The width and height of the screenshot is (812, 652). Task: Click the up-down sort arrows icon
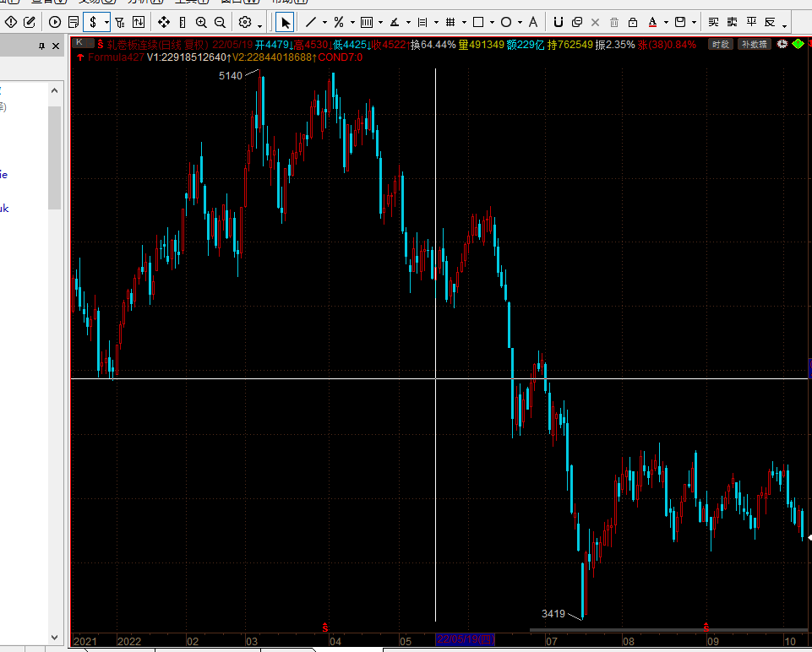click(x=139, y=22)
